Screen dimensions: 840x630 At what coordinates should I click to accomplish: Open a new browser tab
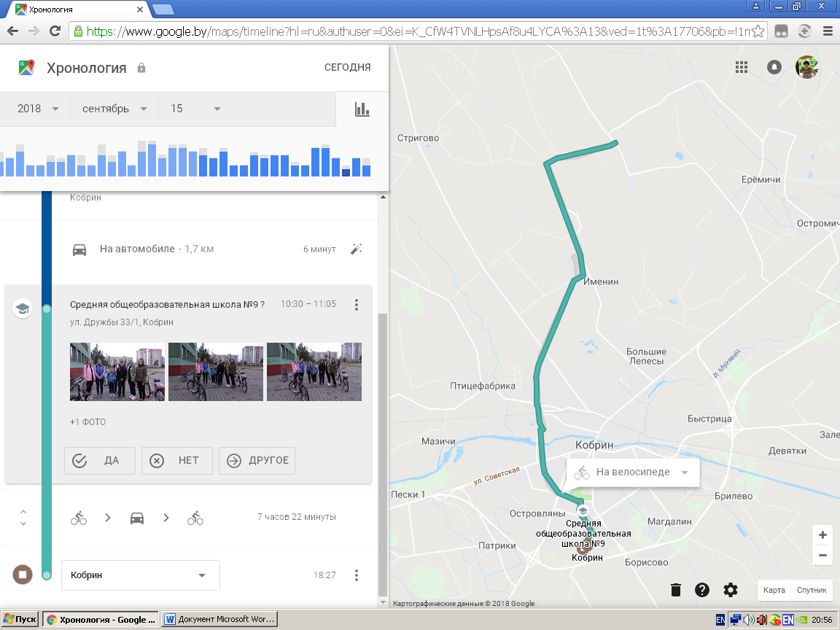163,9
